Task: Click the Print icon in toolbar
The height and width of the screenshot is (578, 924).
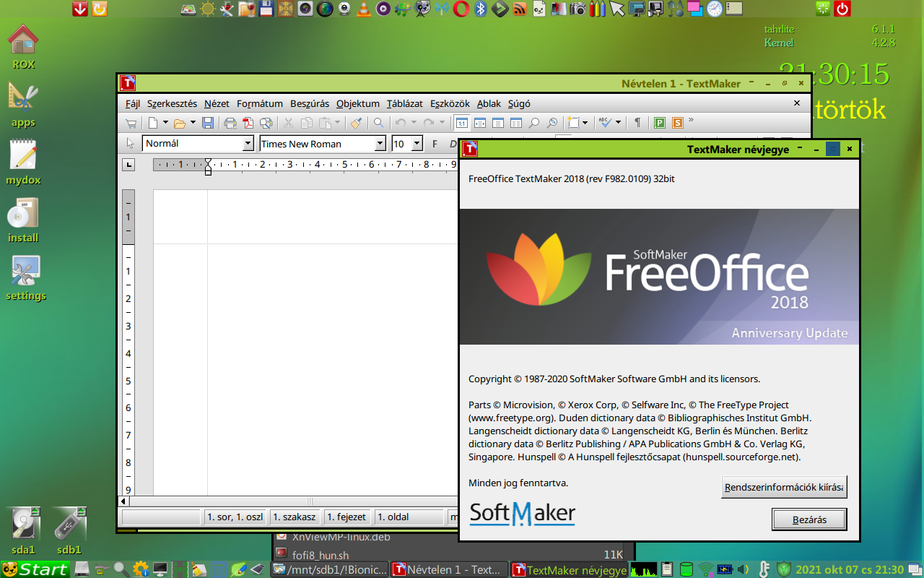Action: pos(230,123)
